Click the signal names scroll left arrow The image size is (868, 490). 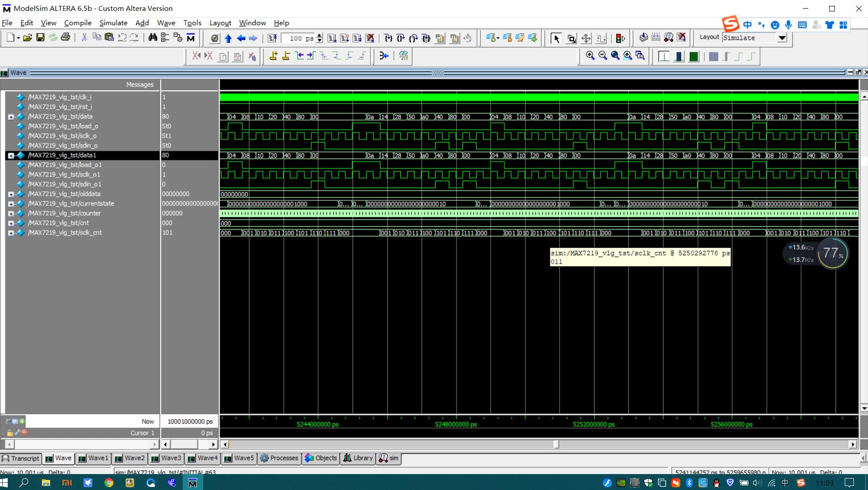tap(9, 444)
